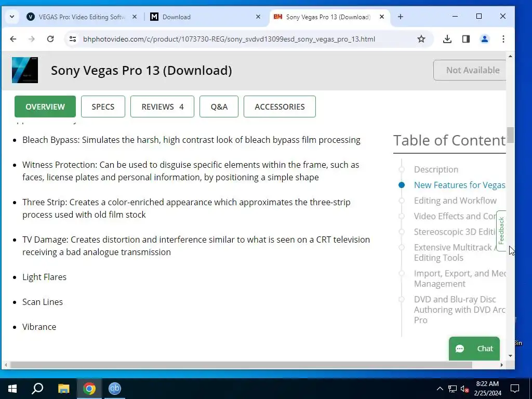Click the Light Flares list item
Screen dimensions: 532x399
45,277
